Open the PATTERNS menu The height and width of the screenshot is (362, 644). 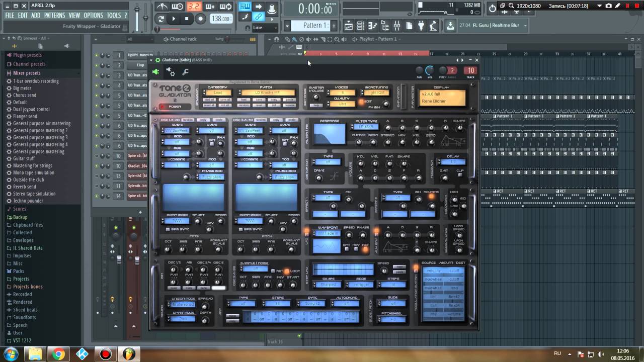(54, 16)
